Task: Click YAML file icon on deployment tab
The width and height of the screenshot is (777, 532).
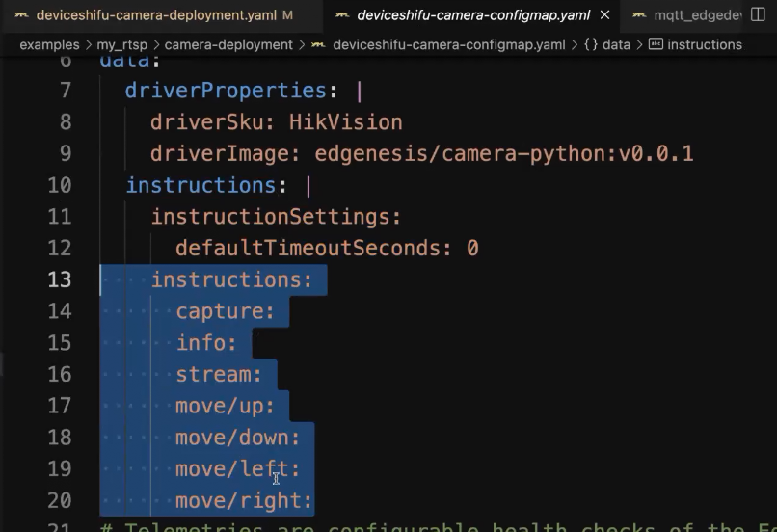Action: tap(21, 15)
